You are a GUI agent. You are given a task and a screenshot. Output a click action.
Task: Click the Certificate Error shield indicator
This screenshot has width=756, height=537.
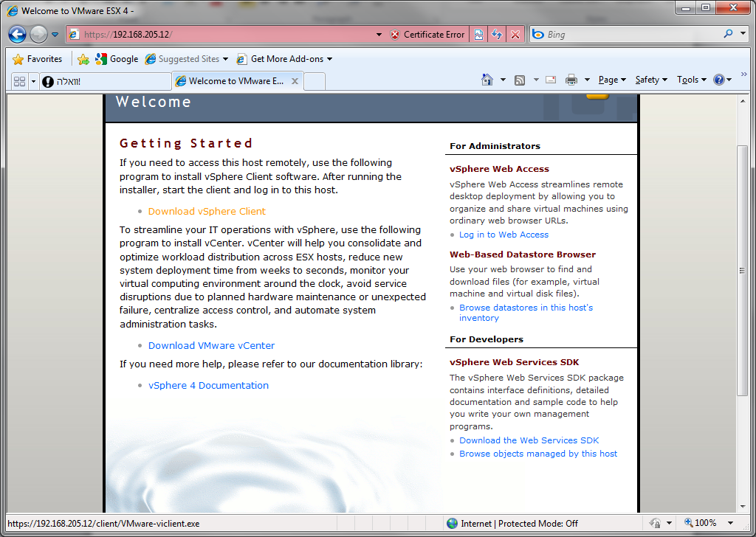pos(427,35)
